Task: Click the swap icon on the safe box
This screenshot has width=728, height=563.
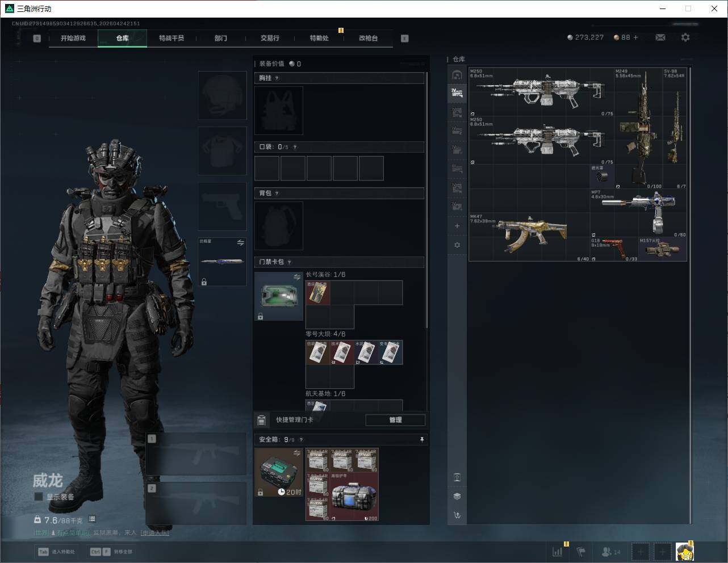Action: coord(296,453)
